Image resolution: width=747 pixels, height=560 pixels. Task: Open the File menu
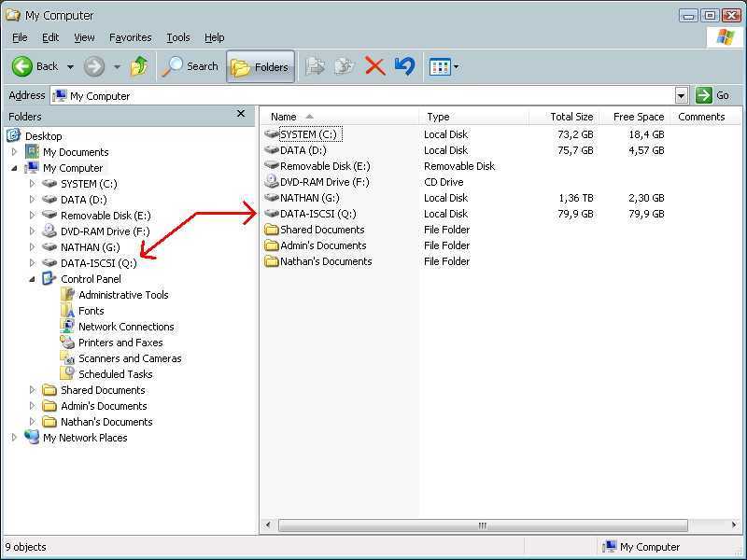20,37
